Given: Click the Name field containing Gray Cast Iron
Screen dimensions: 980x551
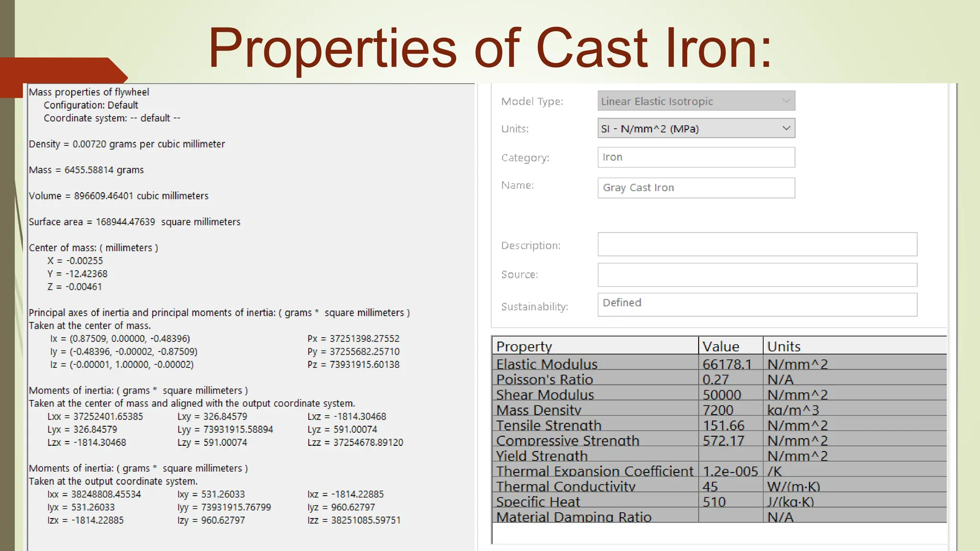Looking at the screenshot, I should point(696,188).
